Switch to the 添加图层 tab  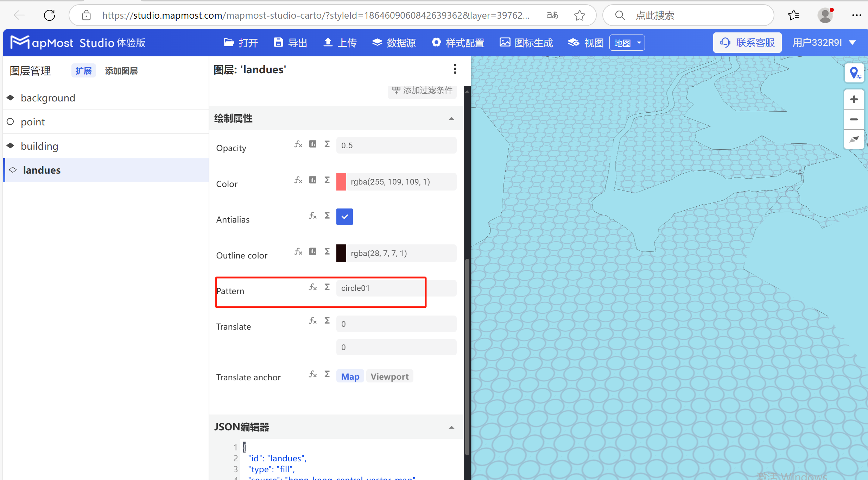(121, 70)
